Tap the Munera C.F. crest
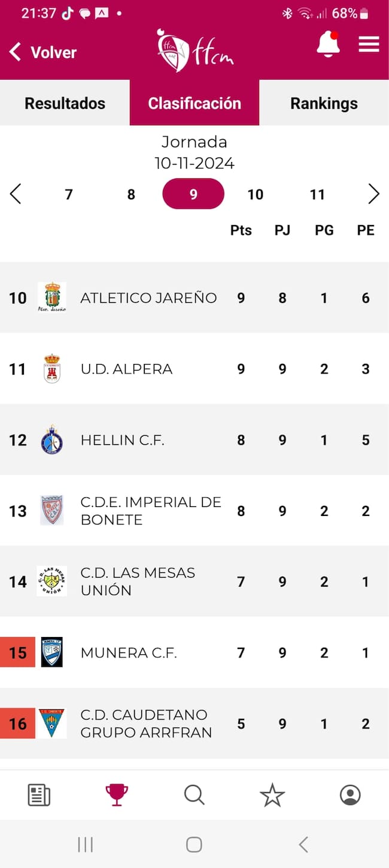Viewport: 389px width, 868px height. pos(52,652)
